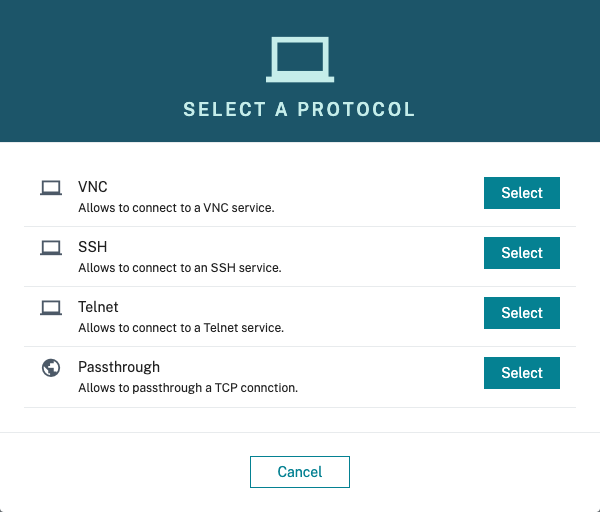Click the Telnet protocol name
The height and width of the screenshot is (512, 600).
pos(98,307)
